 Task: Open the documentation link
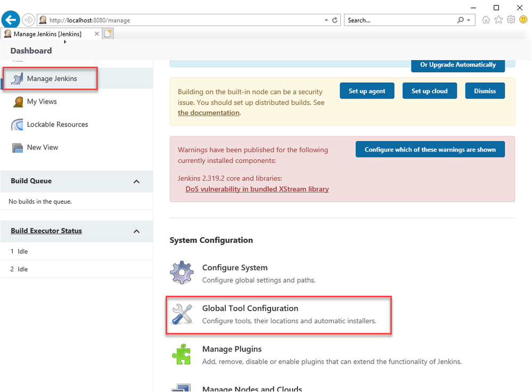click(x=209, y=113)
